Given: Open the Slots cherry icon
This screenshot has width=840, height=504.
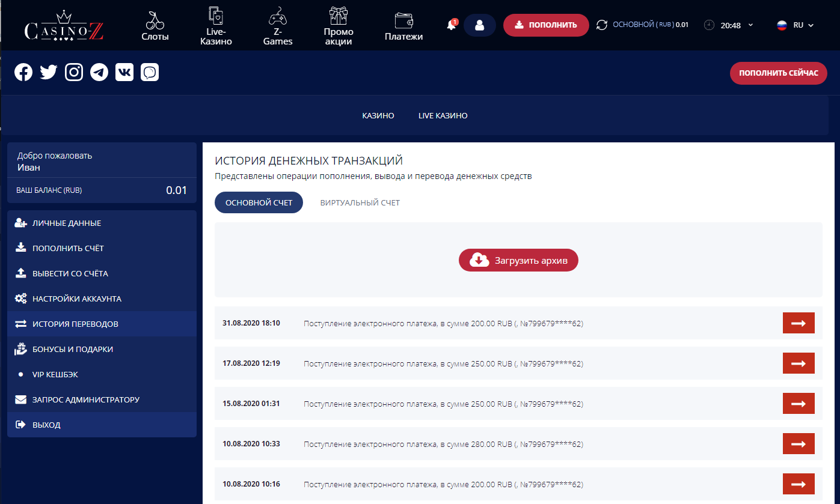Looking at the screenshot, I should tap(155, 20).
